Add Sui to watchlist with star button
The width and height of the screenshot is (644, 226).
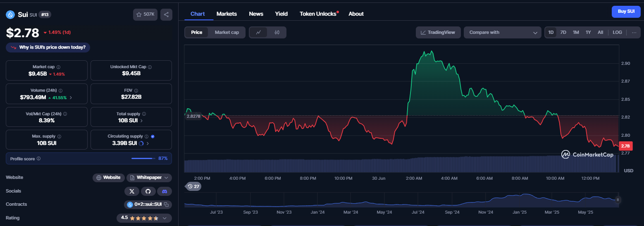click(x=145, y=14)
